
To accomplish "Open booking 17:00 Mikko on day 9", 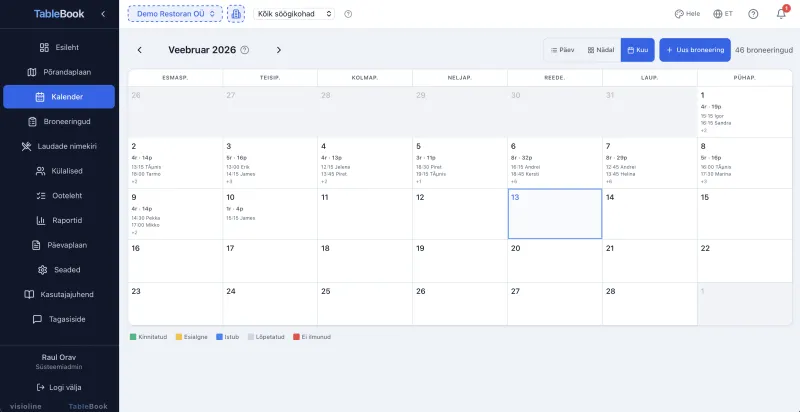I will click(x=145, y=225).
